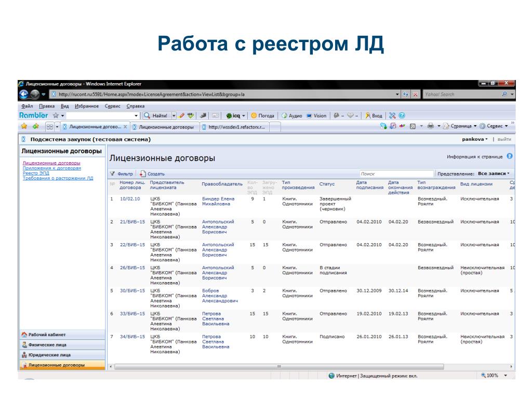This screenshot has width=532, height=399.
Task: Open the Погода weather button
Action: tap(262, 116)
